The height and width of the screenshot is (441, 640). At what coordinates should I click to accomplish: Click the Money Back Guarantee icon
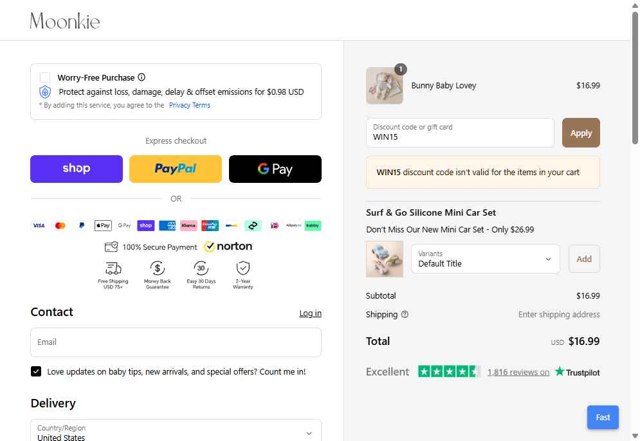(x=158, y=268)
